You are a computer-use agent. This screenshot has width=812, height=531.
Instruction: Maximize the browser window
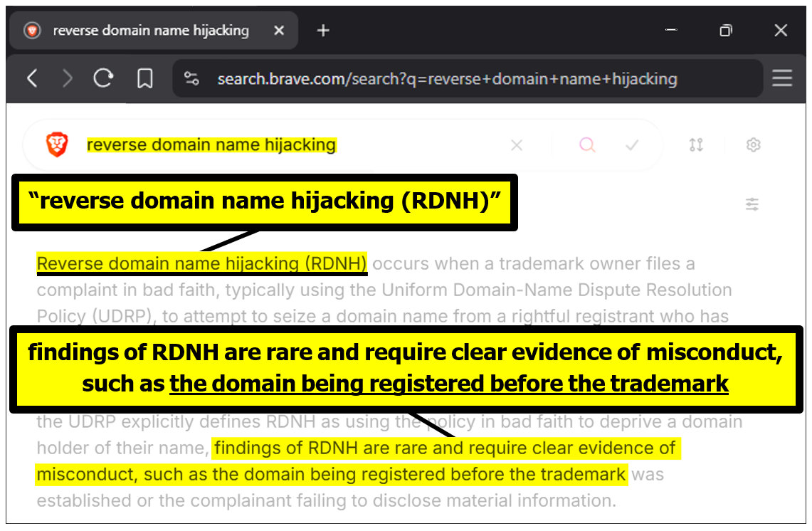pos(726,31)
